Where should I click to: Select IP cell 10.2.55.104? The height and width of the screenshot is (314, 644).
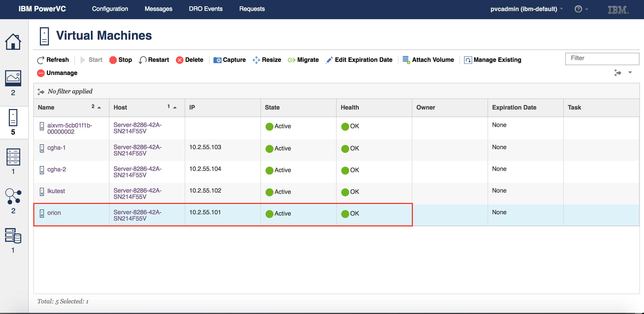click(x=205, y=169)
